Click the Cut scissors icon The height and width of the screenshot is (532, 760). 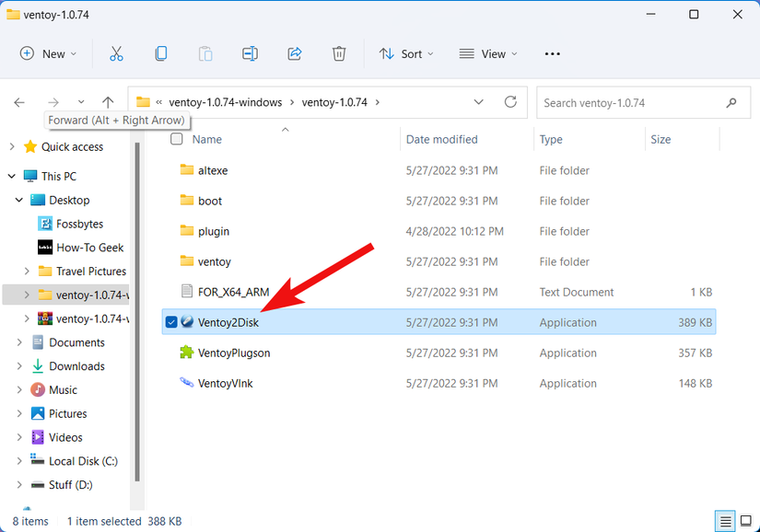116,53
